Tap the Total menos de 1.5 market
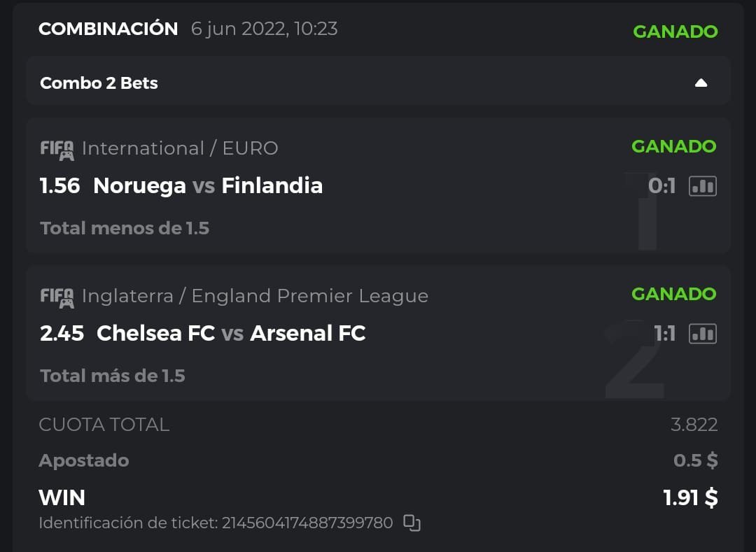Viewport: 756px width, 552px height. [x=125, y=228]
